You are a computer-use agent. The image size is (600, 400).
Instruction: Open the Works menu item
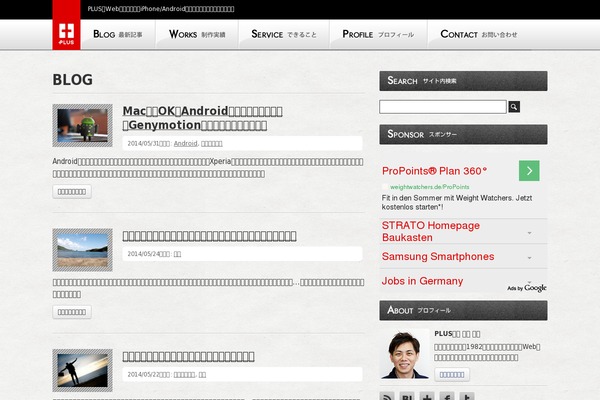tap(197, 34)
